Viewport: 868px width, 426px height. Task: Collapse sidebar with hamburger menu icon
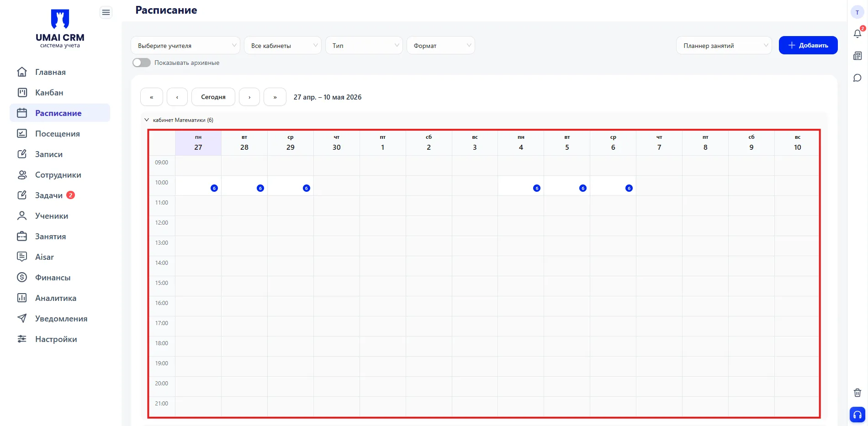pyautogui.click(x=106, y=12)
